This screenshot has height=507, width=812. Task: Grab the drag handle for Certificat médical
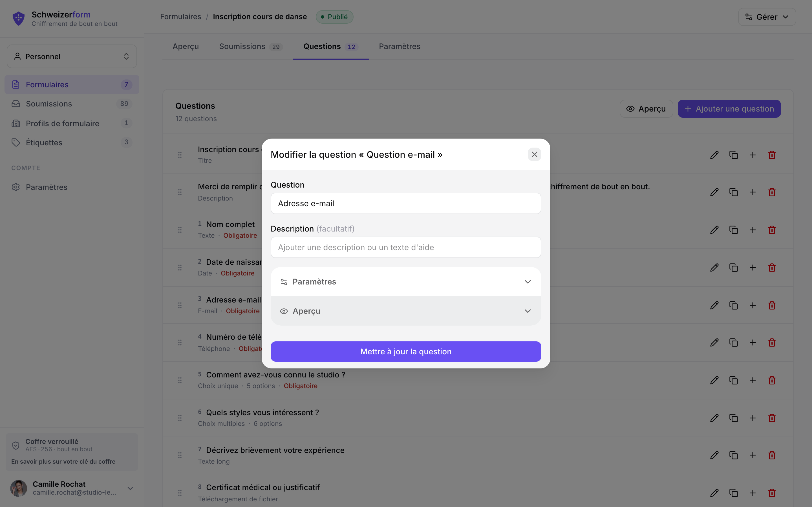tap(180, 493)
